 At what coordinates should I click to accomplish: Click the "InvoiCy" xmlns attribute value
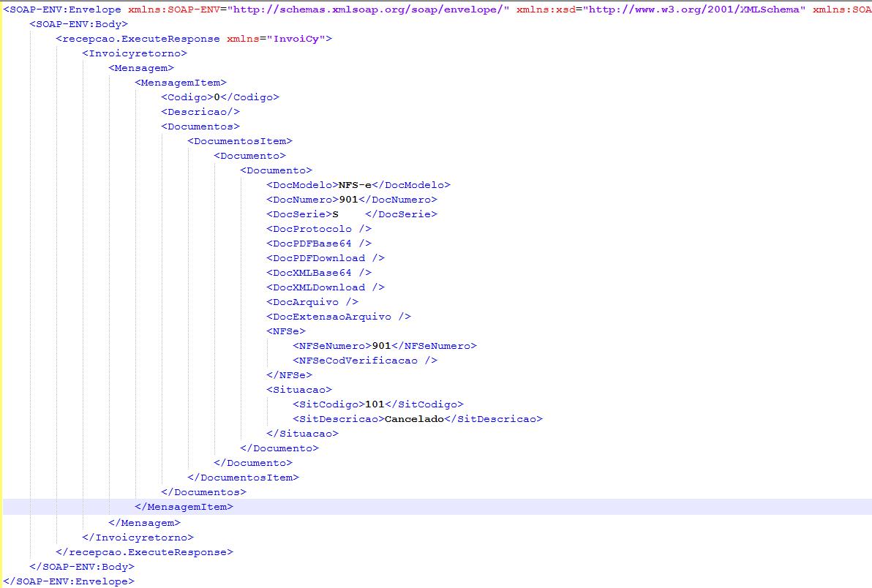(x=300, y=39)
